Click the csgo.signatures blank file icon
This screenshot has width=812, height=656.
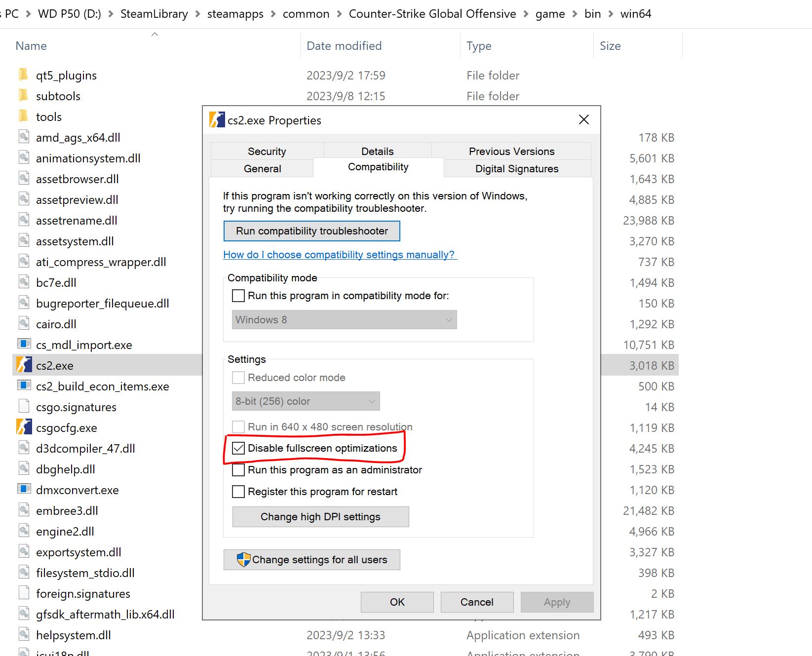[x=24, y=406]
